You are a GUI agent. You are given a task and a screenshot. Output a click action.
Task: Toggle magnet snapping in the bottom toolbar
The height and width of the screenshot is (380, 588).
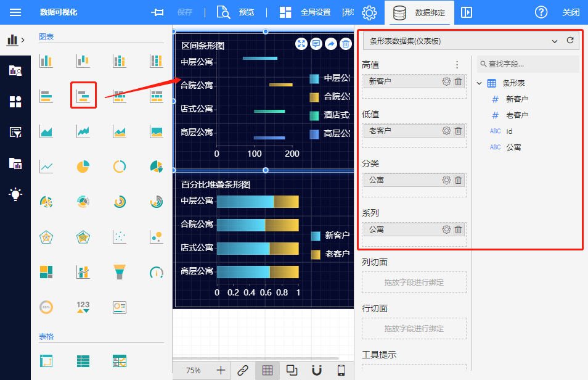point(317,370)
